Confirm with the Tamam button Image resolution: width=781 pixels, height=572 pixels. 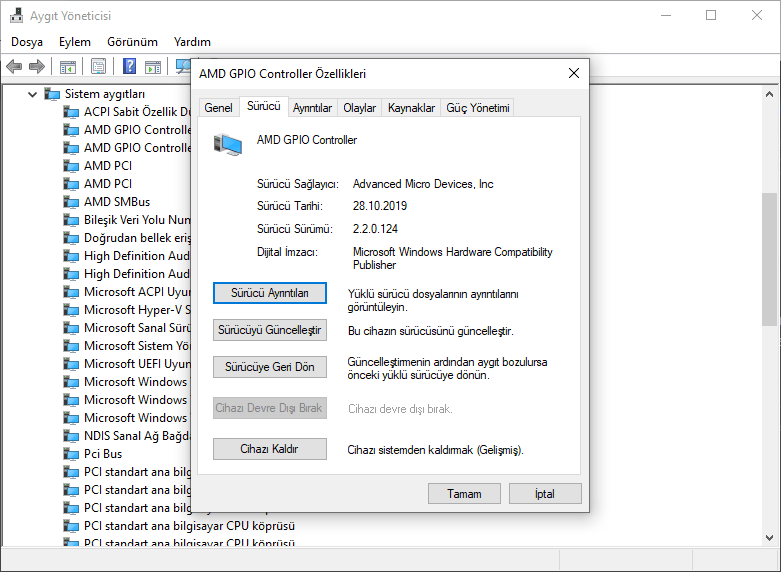point(464,494)
